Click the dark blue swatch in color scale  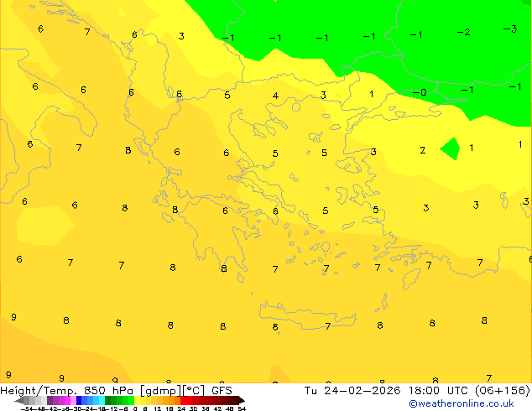tap(79, 400)
